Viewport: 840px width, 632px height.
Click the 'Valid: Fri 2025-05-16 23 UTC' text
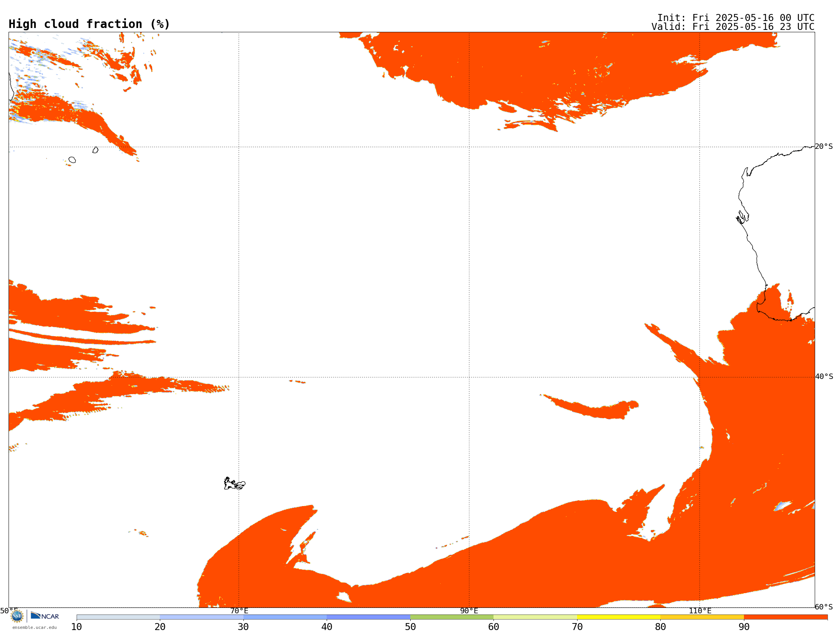(733, 27)
